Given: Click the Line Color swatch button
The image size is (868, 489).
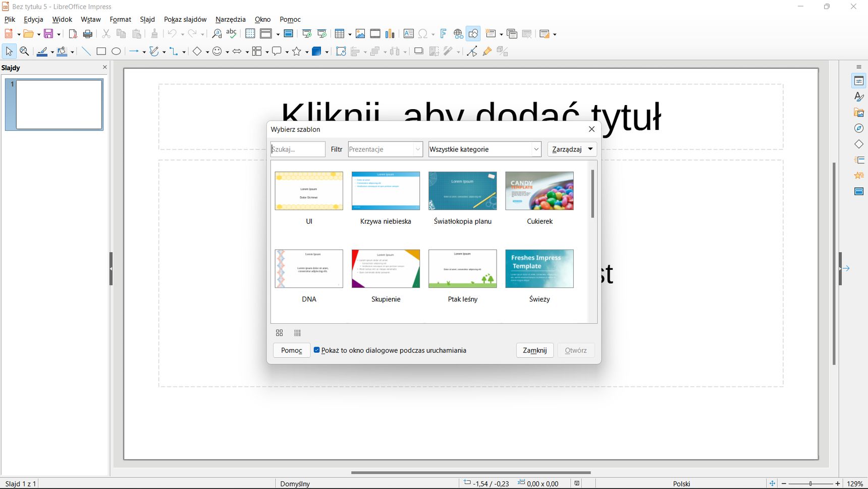Looking at the screenshot, I should tap(42, 52).
